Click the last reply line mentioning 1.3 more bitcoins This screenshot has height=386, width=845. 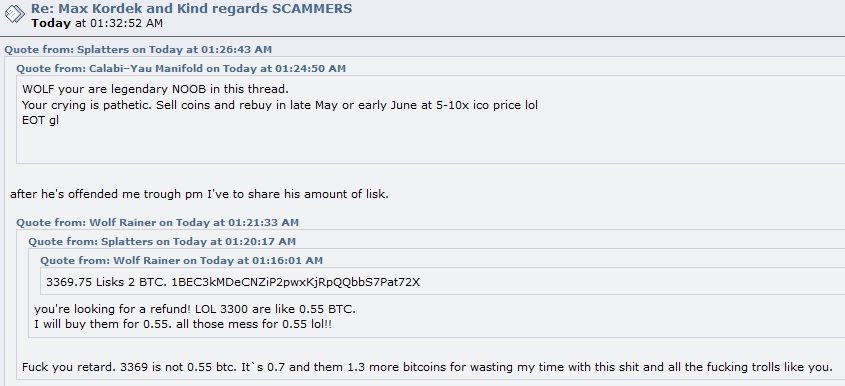tap(427, 367)
